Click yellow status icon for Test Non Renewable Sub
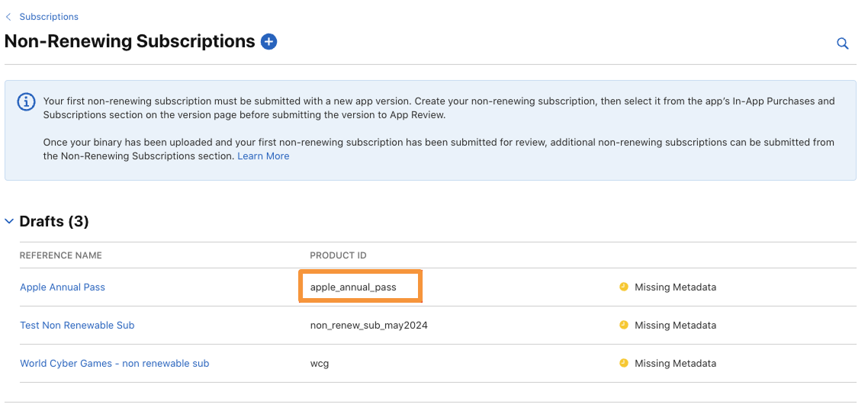This screenshot has width=868, height=414. click(x=624, y=325)
